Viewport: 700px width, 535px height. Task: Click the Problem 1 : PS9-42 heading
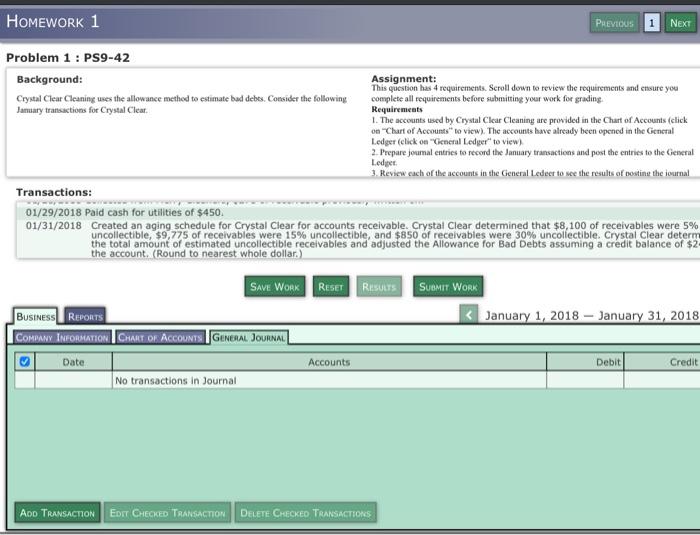(x=68, y=58)
